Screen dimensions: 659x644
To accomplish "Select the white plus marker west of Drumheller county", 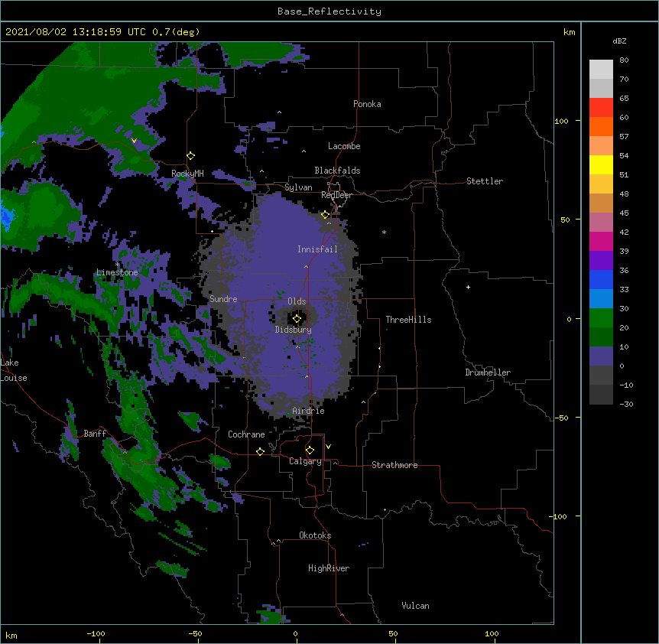I will (x=468, y=287).
